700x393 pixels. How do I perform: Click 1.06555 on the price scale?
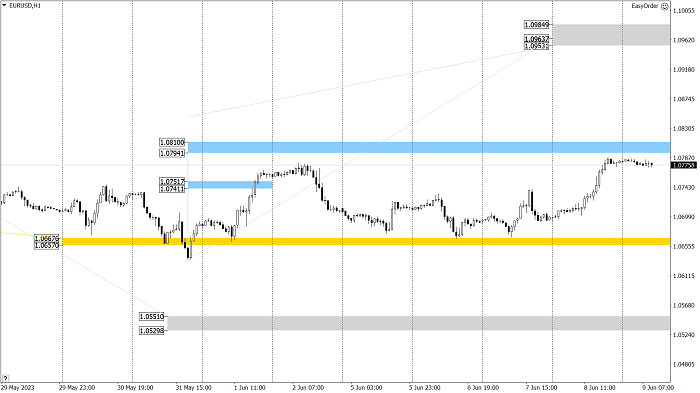[x=684, y=247]
